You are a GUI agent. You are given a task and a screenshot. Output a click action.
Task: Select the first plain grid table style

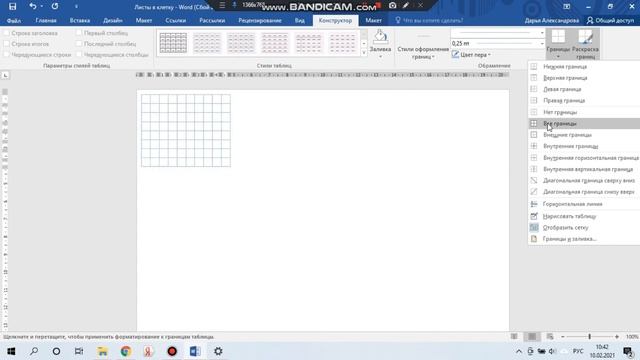(x=173, y=43)
